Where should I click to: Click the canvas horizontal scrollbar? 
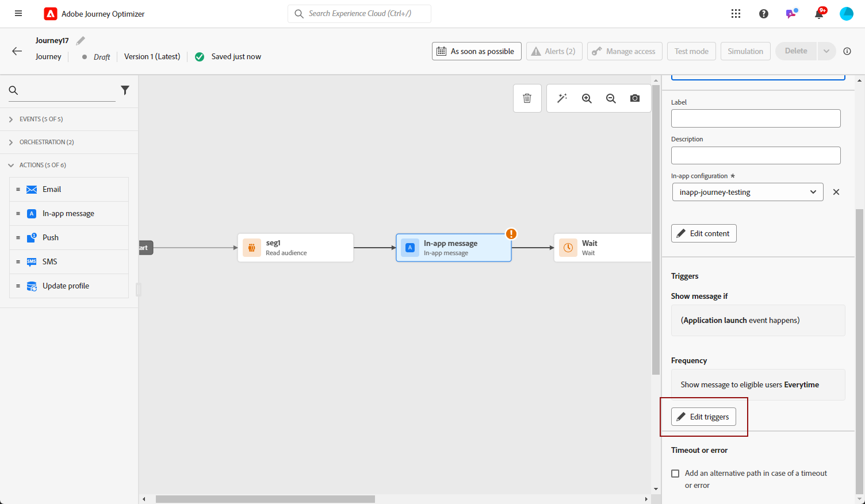[265, 499]
